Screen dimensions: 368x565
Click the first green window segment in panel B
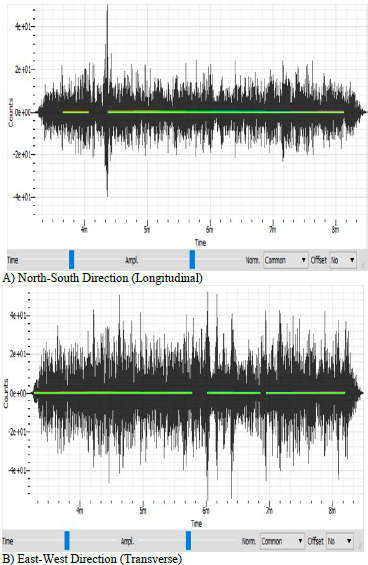tap(113, 393)
